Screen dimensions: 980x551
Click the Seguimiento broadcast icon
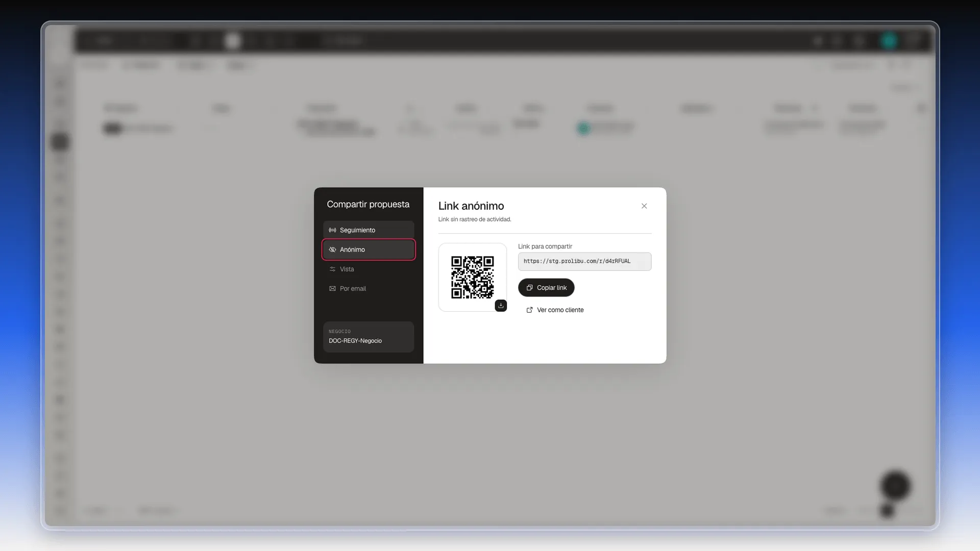332,230
